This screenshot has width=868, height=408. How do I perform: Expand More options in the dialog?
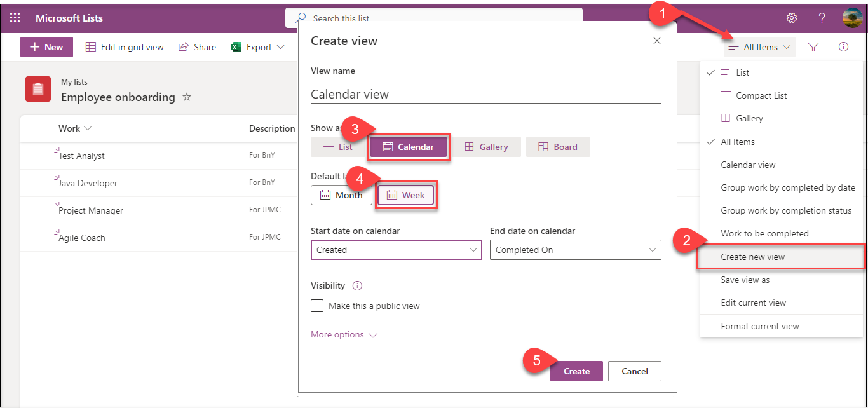pos(337,334)
